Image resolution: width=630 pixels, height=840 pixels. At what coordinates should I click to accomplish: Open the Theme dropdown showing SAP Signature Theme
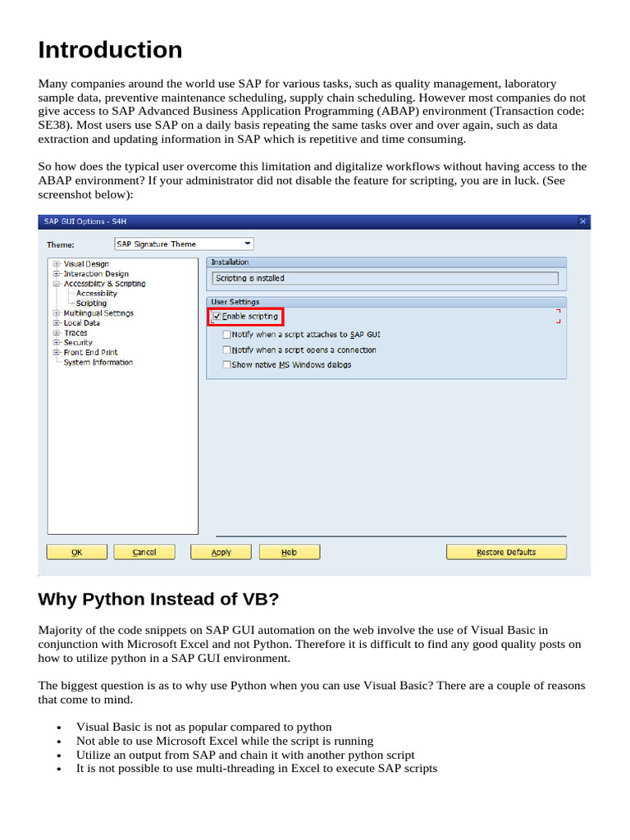click(x=184, y=244)
